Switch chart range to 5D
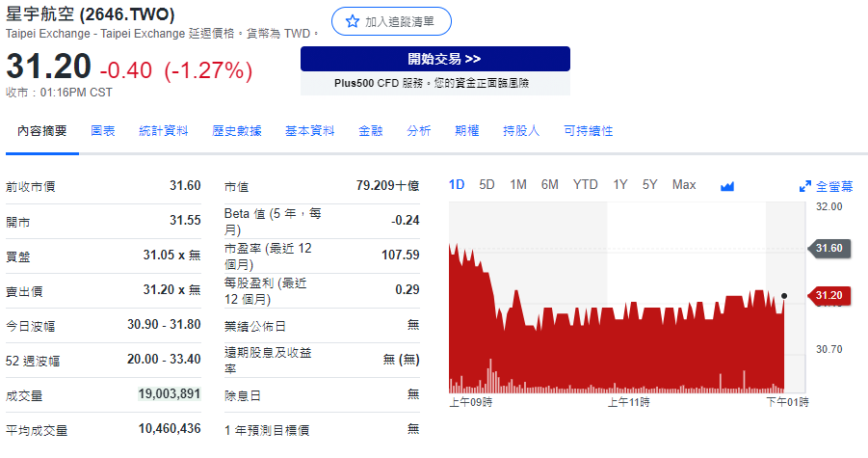 coord(487,185)
